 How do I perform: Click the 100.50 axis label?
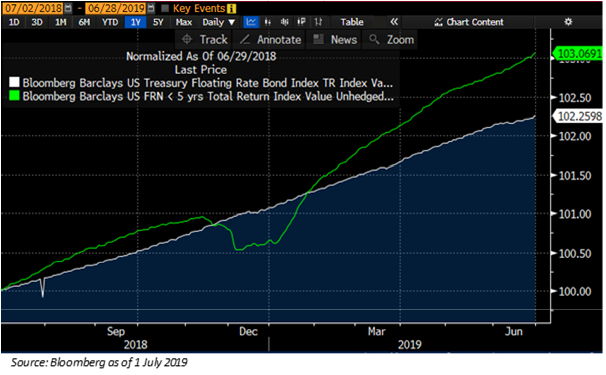(x=575, y=254)
